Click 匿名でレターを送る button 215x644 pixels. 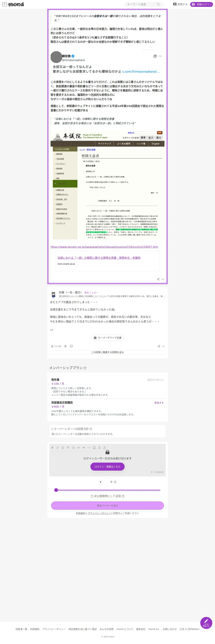click(x=107, y=506)
